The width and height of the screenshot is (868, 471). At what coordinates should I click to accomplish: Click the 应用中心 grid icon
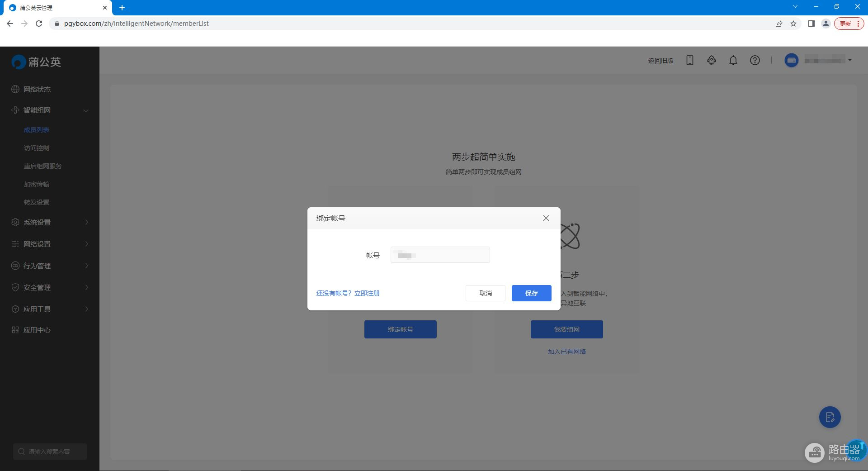click(15, 330)
